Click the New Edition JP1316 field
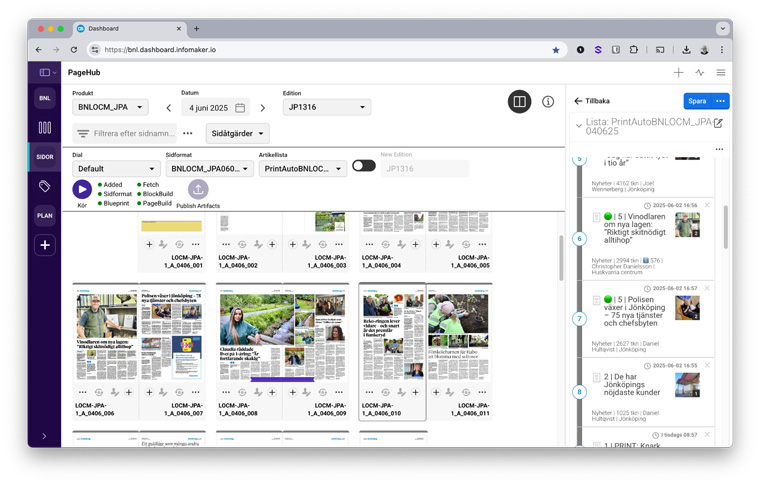 point(425,169)
